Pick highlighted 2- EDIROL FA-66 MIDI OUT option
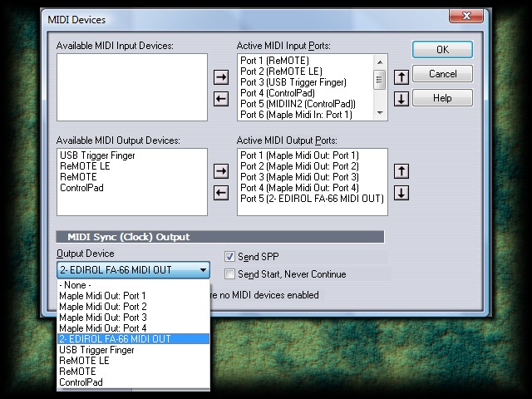Viewport: 532px width, 399px height. coord(133,339)
